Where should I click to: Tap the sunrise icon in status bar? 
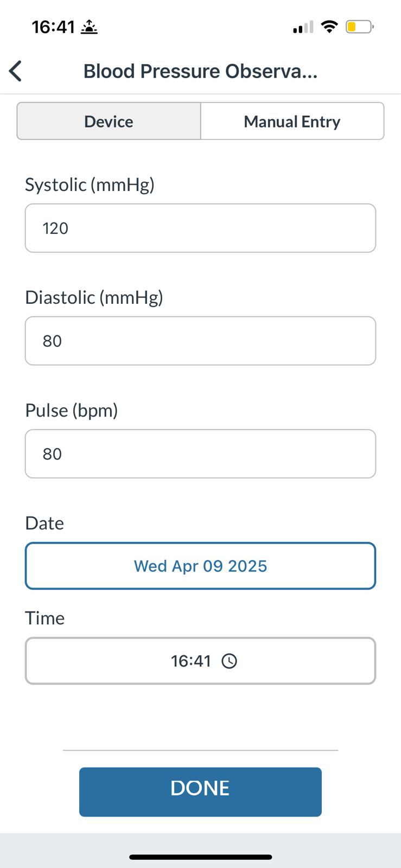point(89,27)
